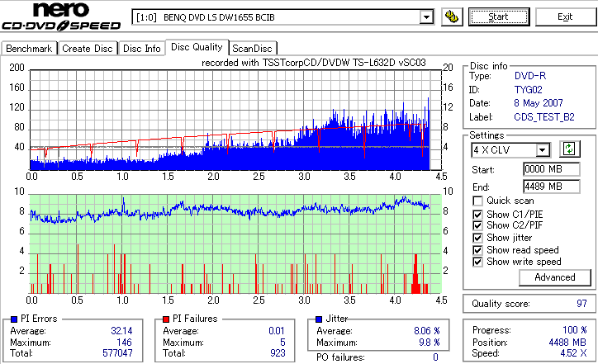Select the ScanDisc tab
The image size is (598, 364).
pyautogui.click(x=252, y=49)
